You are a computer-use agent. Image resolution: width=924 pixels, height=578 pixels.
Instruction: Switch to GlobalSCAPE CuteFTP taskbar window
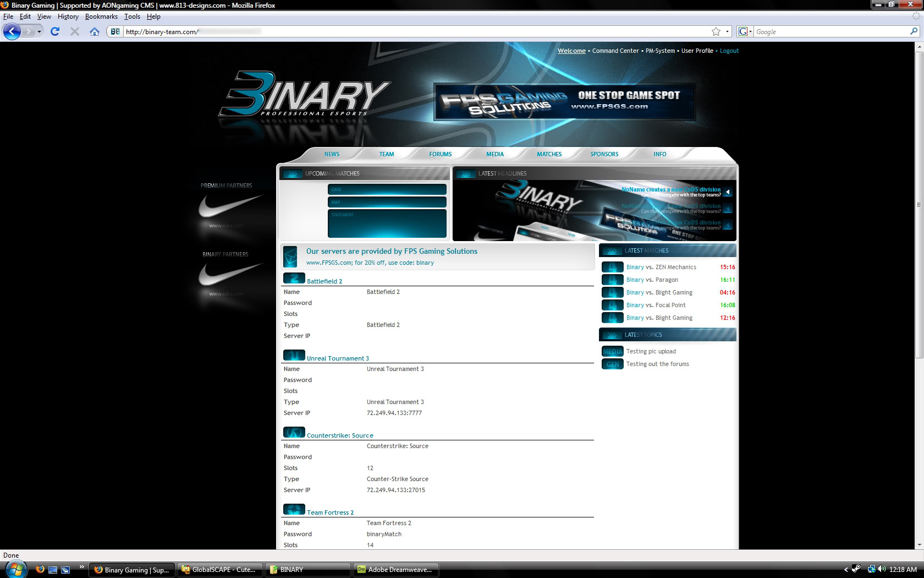219,570
